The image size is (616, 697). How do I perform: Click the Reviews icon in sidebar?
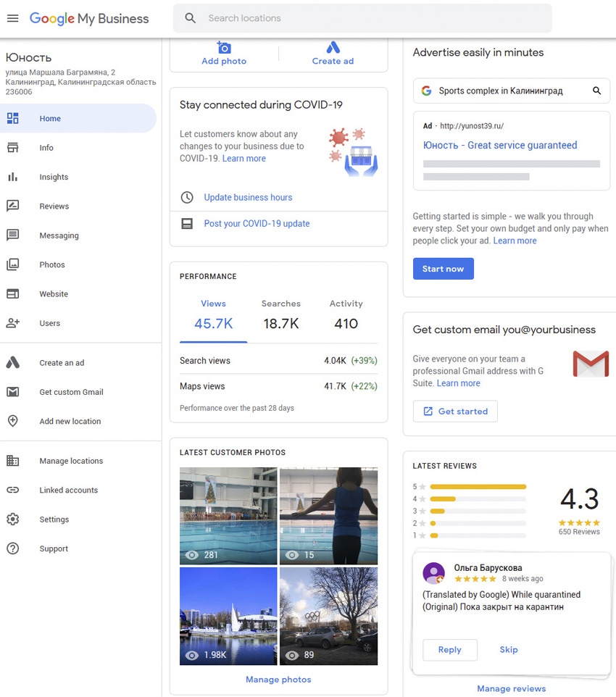point(13,206)
